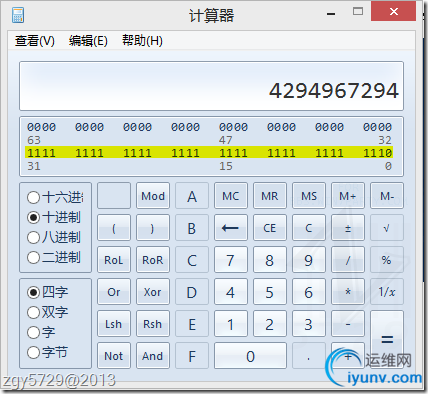
Task: Select 双字 Dword size
Action: point(48,312)
